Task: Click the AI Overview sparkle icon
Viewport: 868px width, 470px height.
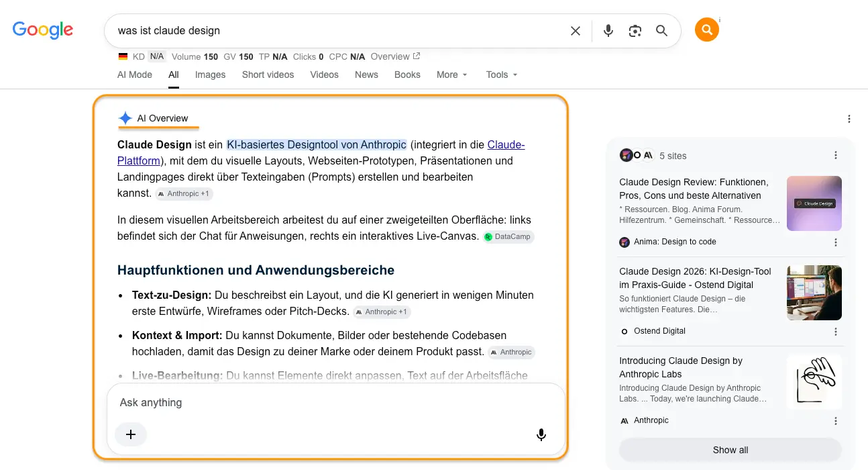Action: coord(125,118)
